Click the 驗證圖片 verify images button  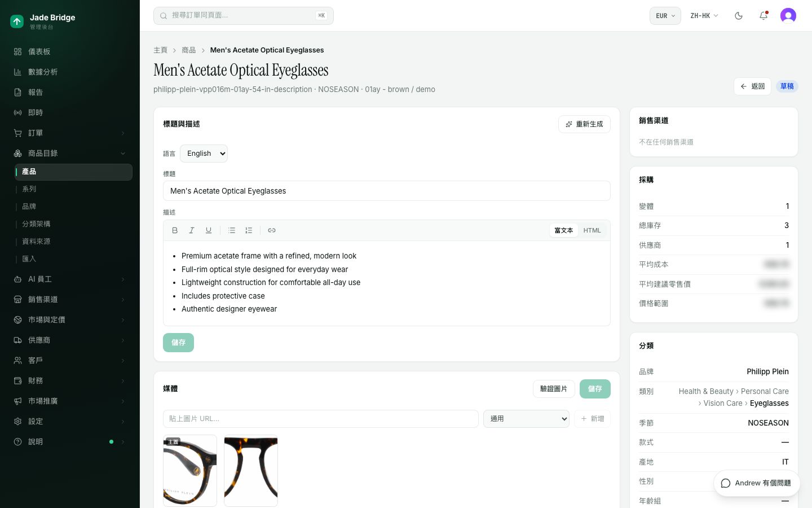pos(554,389)
